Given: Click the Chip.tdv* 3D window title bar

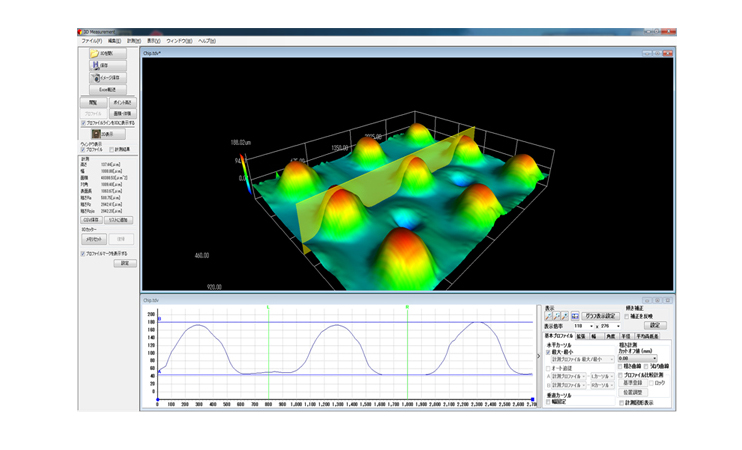Looking at the screenshot, I should [x=407, y=53].
